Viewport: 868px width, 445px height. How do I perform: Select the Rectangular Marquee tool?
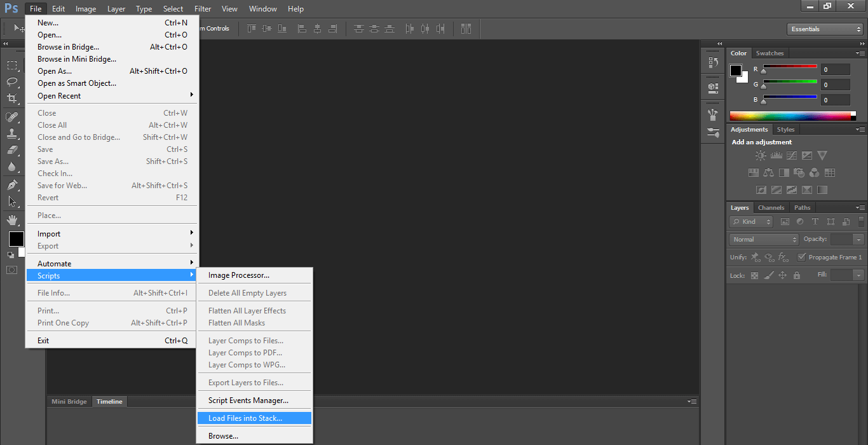coord(12,65)
